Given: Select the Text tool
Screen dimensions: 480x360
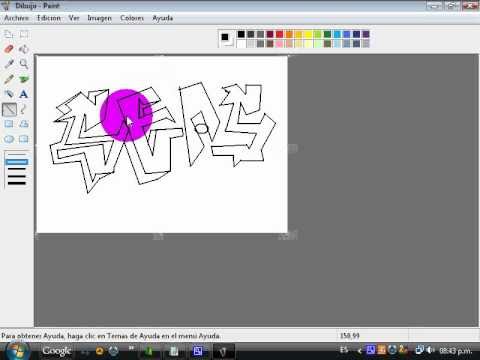Looking at the screenshot, I should (x=23, y=94).
